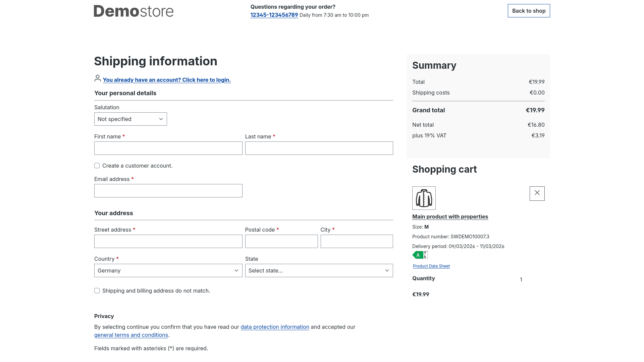This screenshot has width=644, height=362.
Task: Enable shipping and billing address mismatch checkbox
Action: pos(97,291)
